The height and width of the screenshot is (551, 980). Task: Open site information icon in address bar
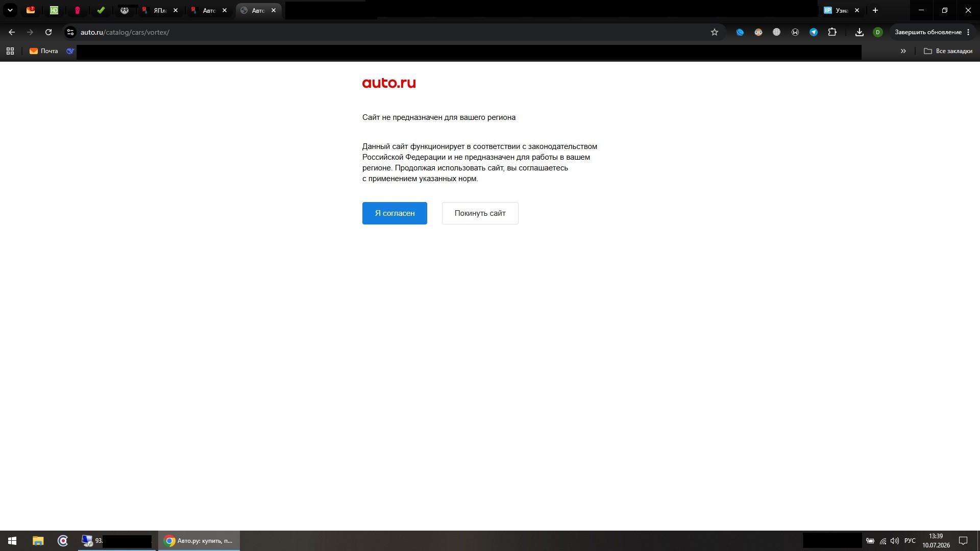70,32
